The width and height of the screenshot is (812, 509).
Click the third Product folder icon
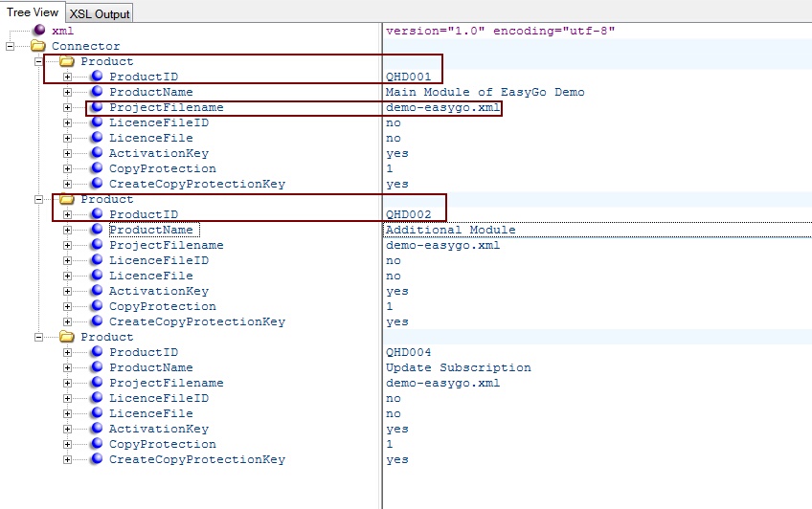tap(67, 337)
